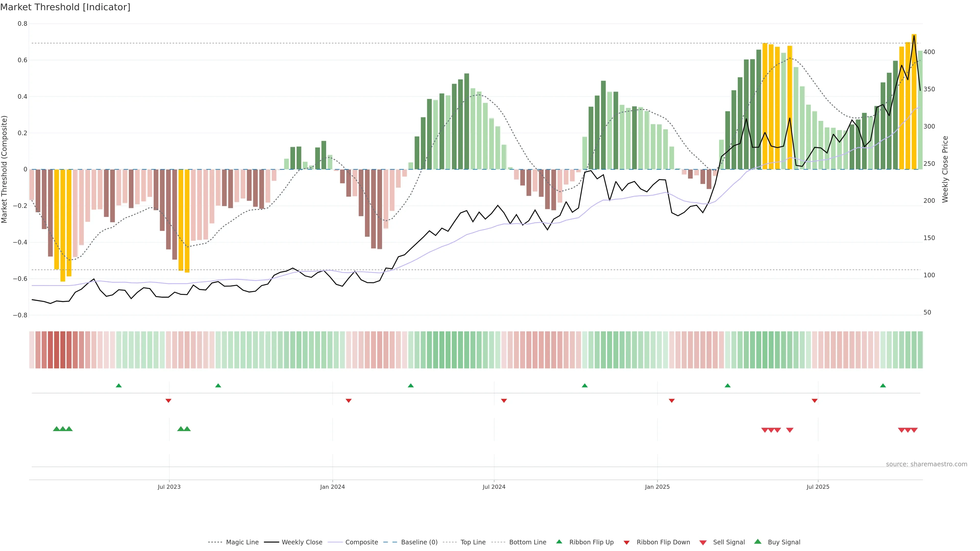The width and height of the screenshot is (980, 551).
Task: Click the leftmost green buy signal marker
Action: coord(56,429)
